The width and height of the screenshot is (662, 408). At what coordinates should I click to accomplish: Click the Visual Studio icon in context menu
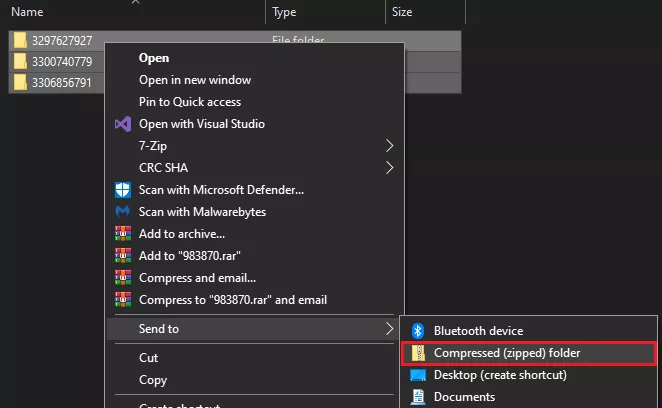click(x=123, y=124)
